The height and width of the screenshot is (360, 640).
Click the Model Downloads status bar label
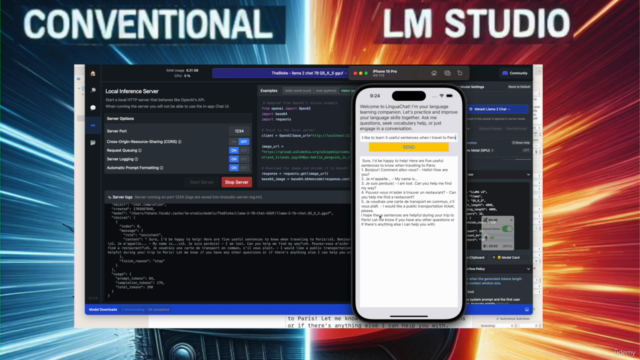point(103,309)
